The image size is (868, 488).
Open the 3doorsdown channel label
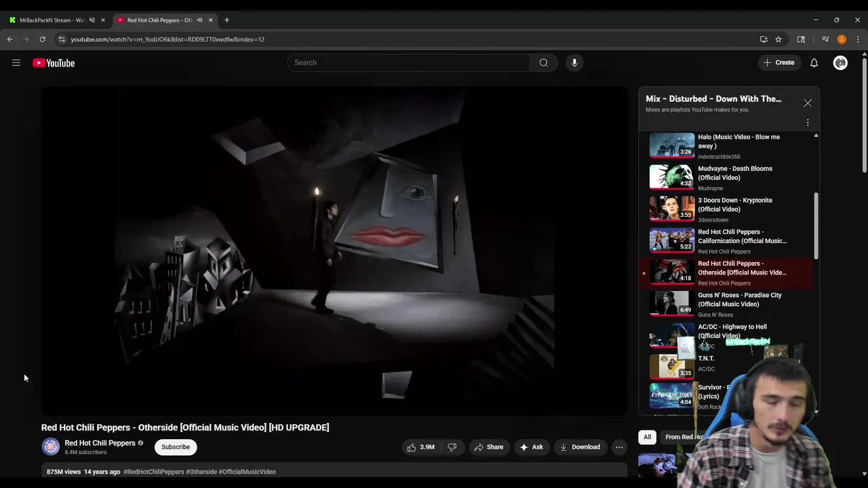pyautogui.click(x=713, y=220)
